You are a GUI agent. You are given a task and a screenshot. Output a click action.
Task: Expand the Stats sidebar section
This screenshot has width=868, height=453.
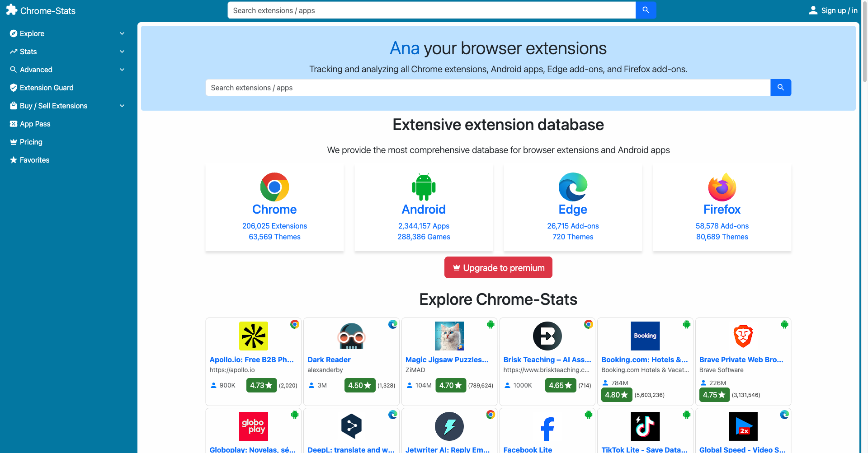tap(122, 51)
